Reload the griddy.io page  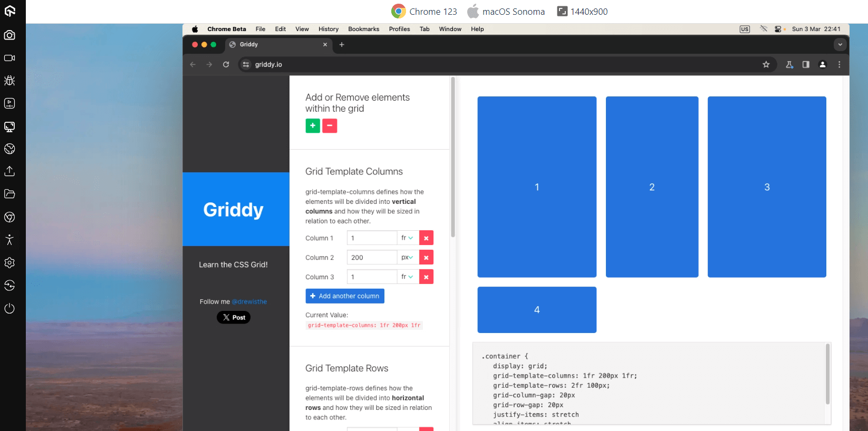tap(226, 65)
